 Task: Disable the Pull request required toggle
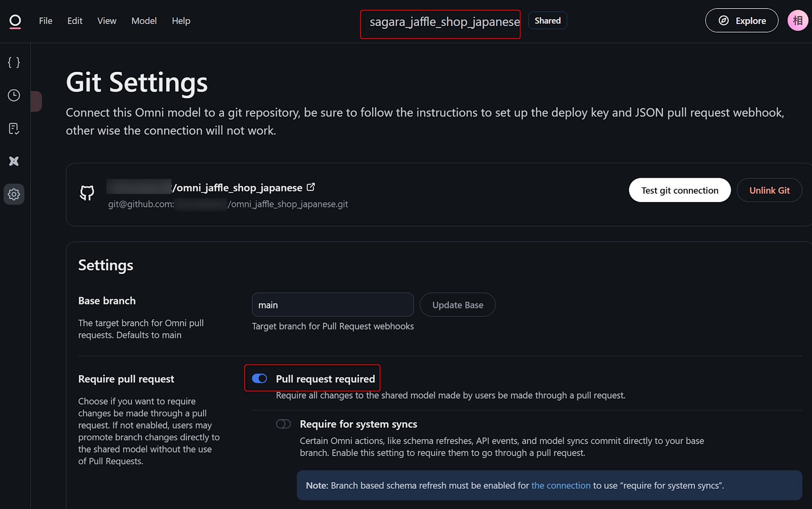259,379
